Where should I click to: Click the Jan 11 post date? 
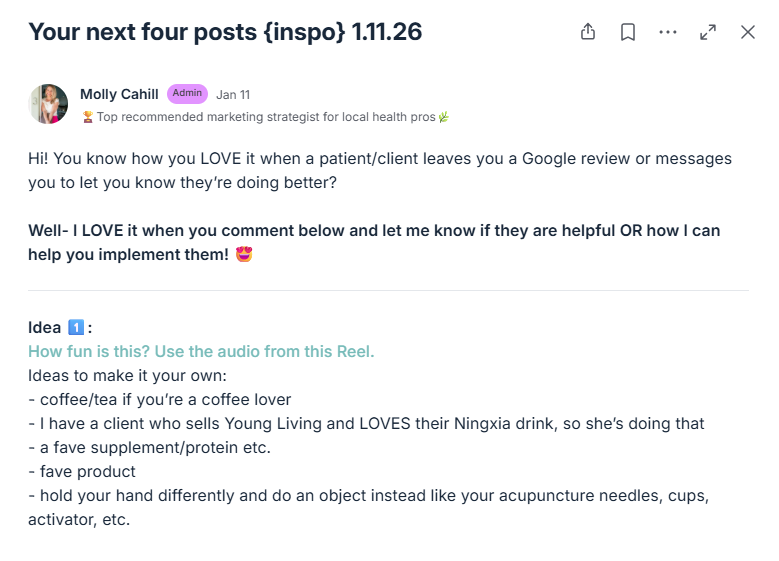pyautogui.click(x=233, y=95)
